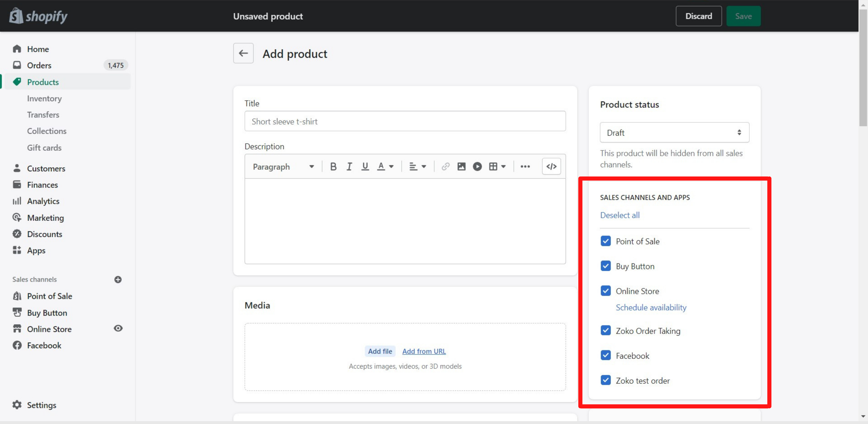Open the text alignment dropdown
Screen dimensions: 868x424
pyautogui.click(x=418, y=166)
